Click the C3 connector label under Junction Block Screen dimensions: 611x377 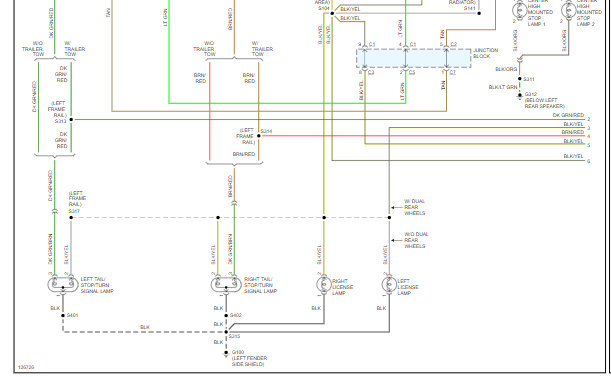(x=371, y=73)
